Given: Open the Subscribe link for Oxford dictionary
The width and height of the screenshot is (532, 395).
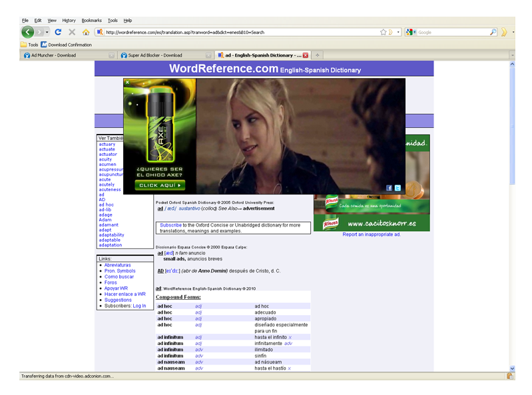Looking at the screenshot, I should pyautogui.click(x=170, y=225).
